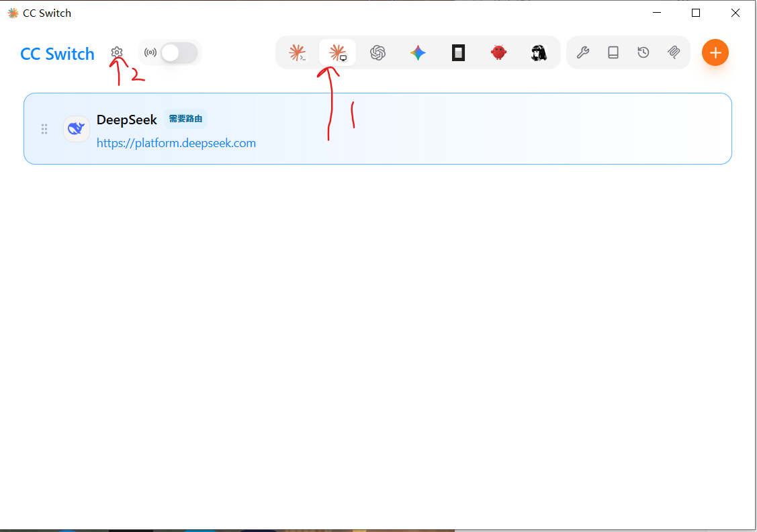Click the CC Switch blue heading
This screenshot has height=532, width=757.
[58, 54]
